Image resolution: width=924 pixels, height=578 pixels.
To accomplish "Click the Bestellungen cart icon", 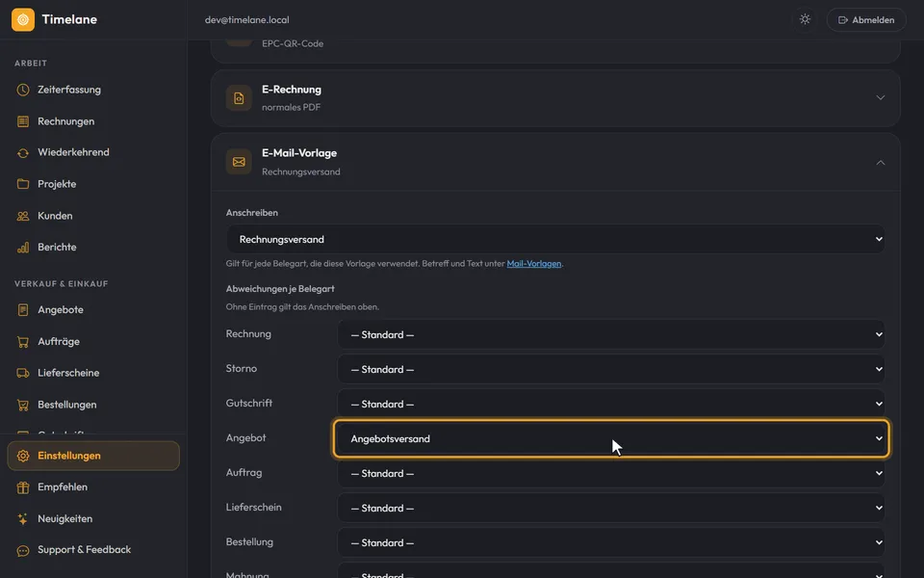I will (x=23, y=405).
